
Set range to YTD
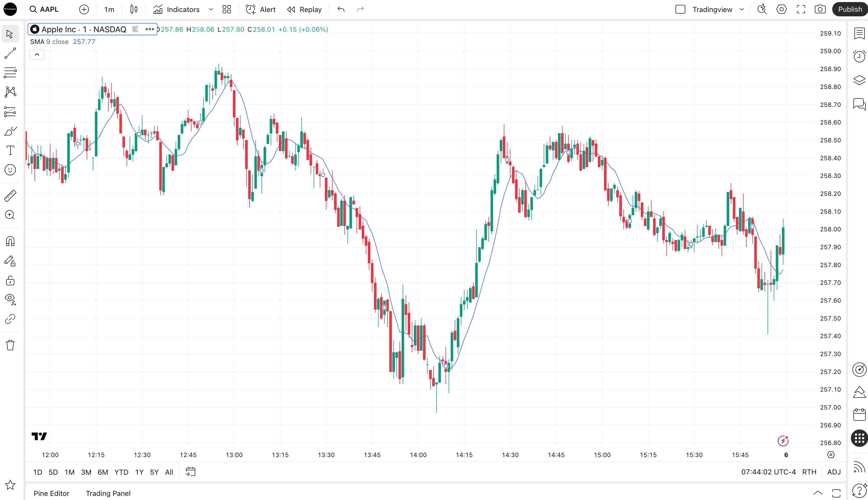pos(121,472)
